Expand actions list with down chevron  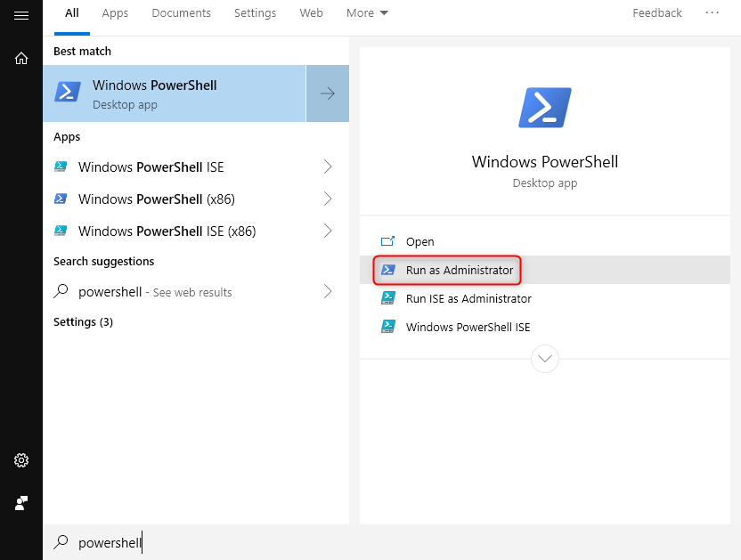point(544,359)
